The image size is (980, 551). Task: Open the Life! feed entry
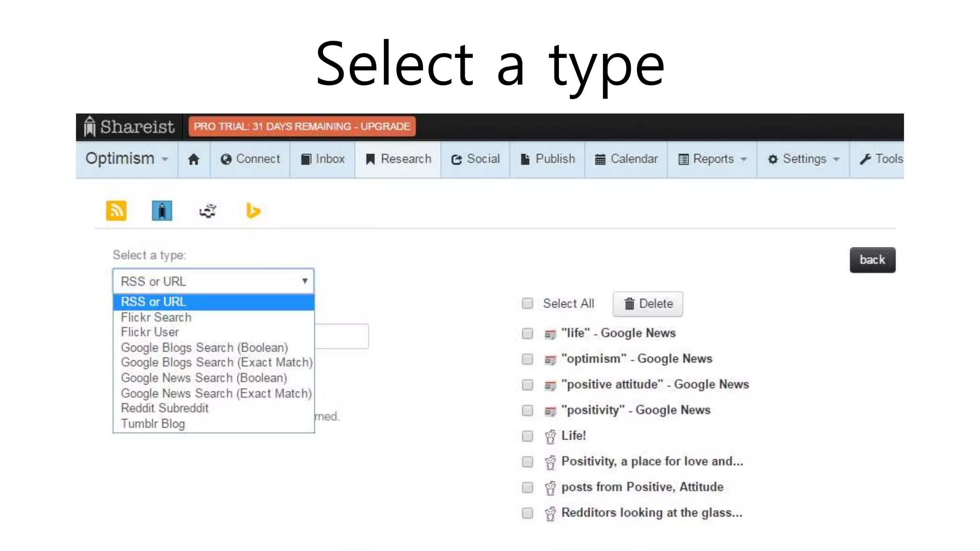pyautogui.click(x=573, y=436)
